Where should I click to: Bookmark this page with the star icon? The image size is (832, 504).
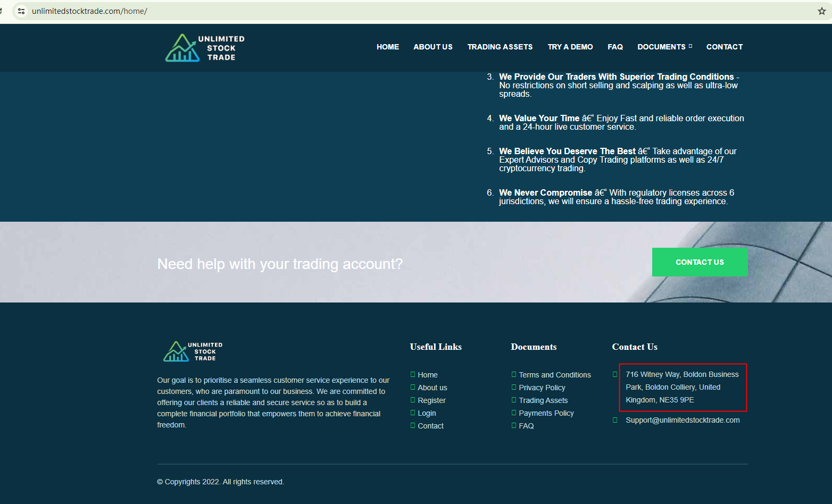(821, 11)
